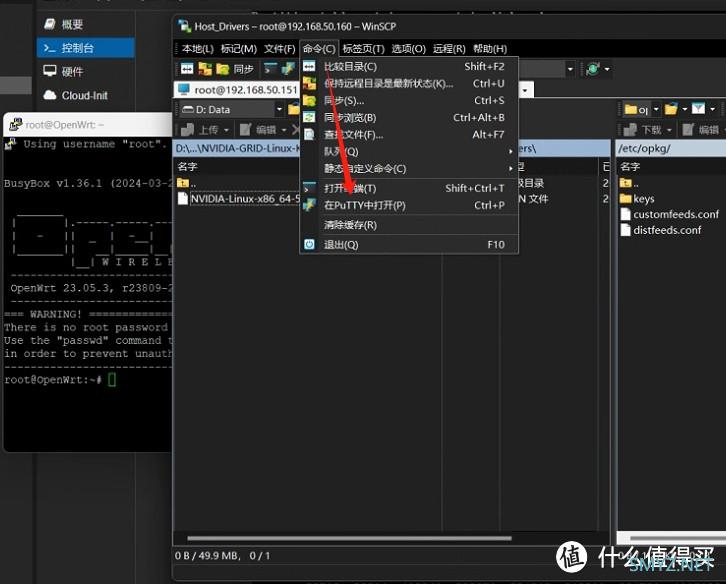Screen dimensions: 726x584
Task: Open the 标签页(T) menu
Action: 363,49
